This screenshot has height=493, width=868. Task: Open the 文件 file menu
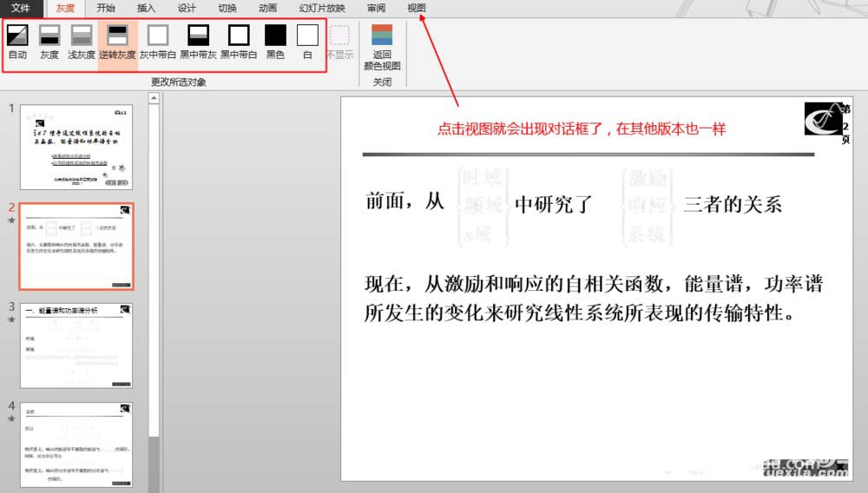(21, 8)
